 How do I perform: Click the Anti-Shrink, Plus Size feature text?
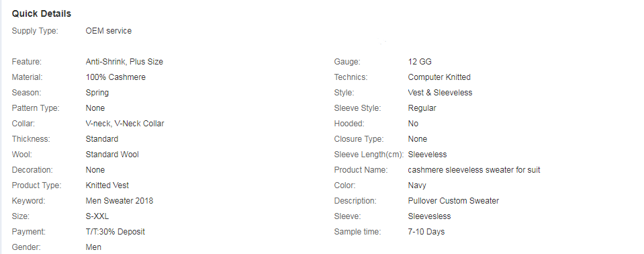(x=124, y=62)
